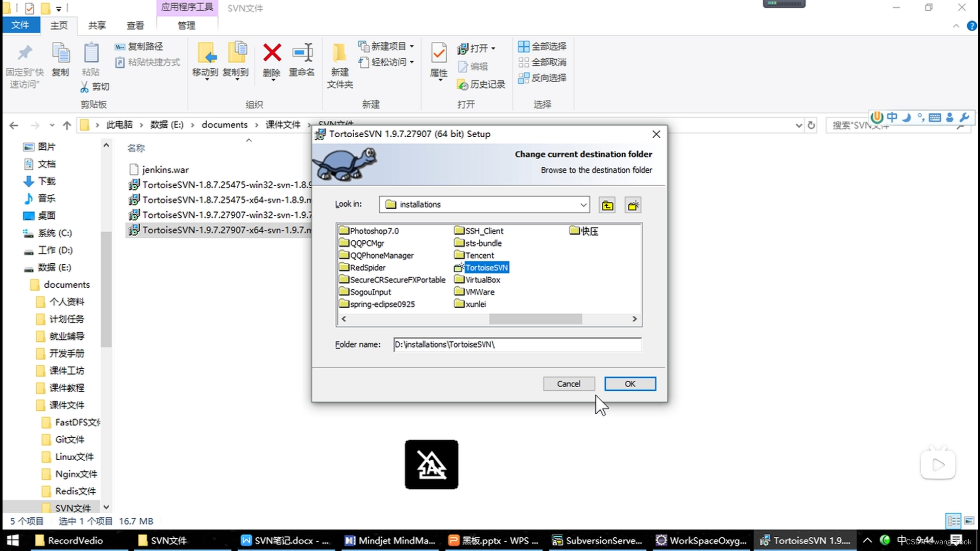
Task: Click the Explorer back navigation arrow
Action: pos(14,125)
